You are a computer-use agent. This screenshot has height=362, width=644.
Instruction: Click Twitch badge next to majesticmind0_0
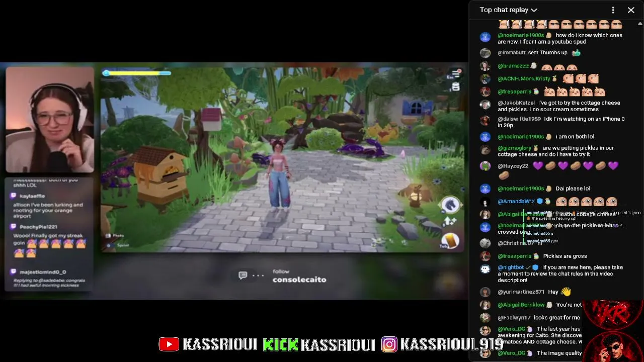tap(13, 272)
